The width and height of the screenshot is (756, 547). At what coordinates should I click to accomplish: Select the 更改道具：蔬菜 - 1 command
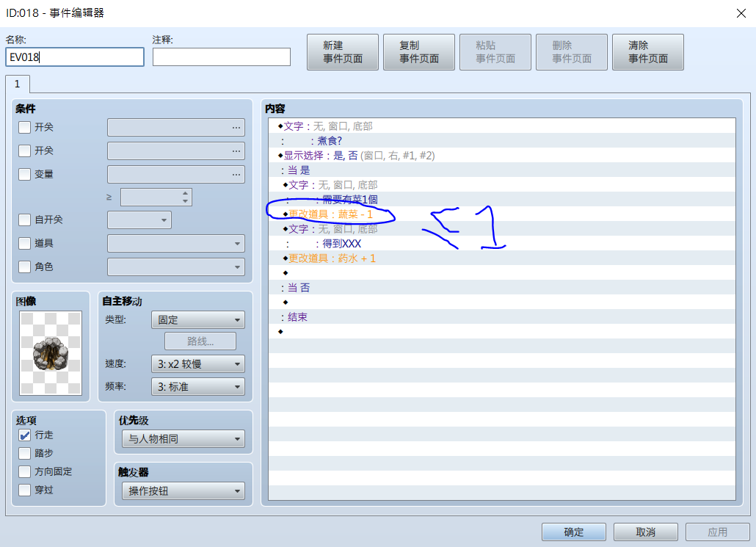tap(502, 214)
